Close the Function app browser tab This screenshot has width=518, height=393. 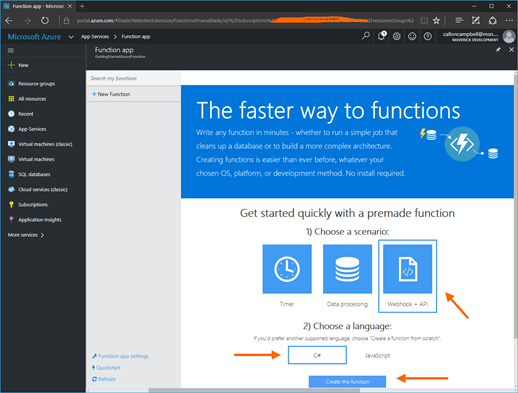pyautogui.click(x=70, y=6)
